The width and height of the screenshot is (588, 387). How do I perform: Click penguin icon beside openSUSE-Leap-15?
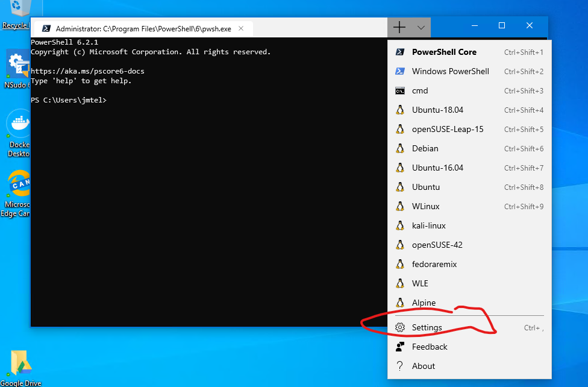pos(400,129)
